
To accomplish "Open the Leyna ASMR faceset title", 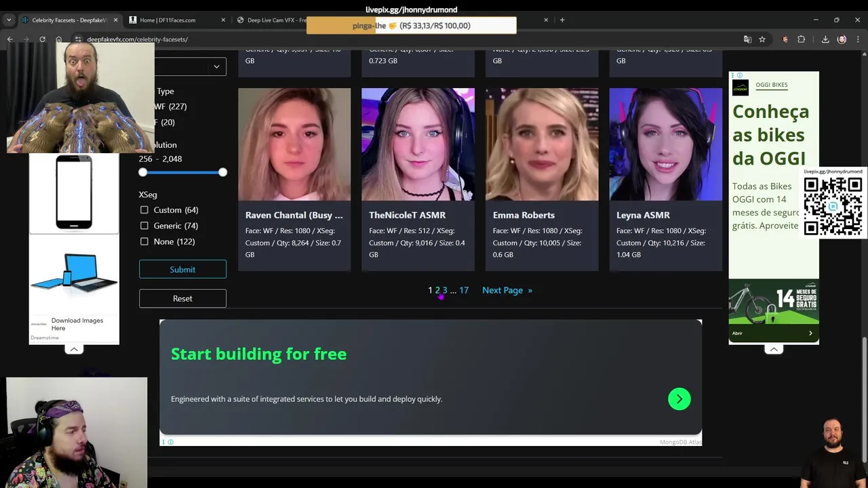I will pyautogui.click(x=643, y=215).
